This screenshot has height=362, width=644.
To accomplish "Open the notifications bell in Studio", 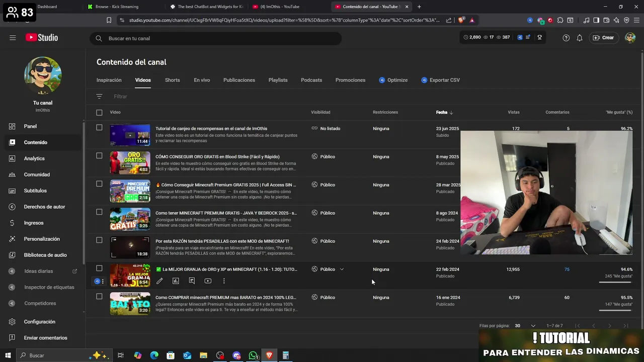I will tap(580, 38).
